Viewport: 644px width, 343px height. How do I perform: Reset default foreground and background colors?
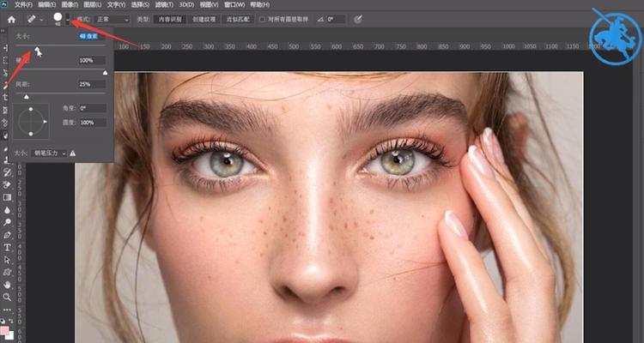(3, 321)
